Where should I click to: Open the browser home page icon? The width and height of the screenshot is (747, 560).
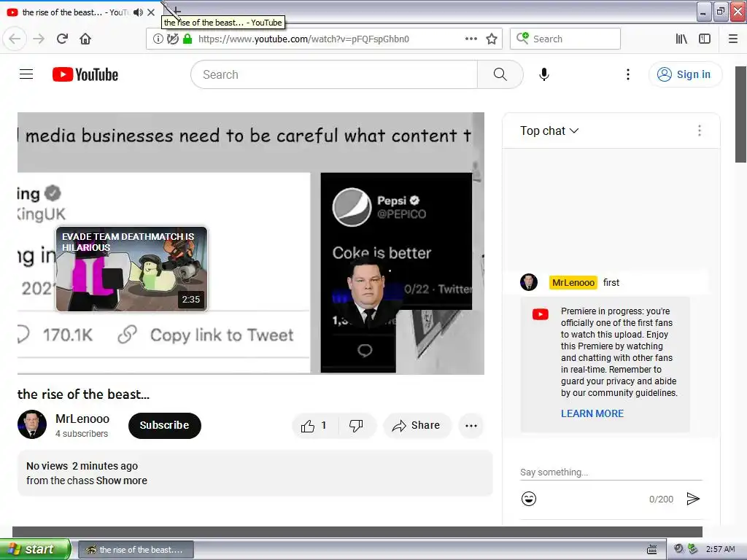85,39
